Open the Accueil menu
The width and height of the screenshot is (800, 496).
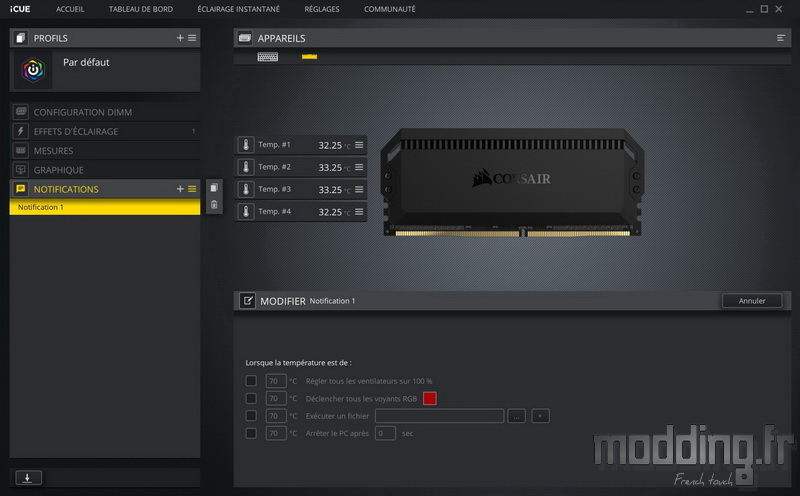[70, 9]
